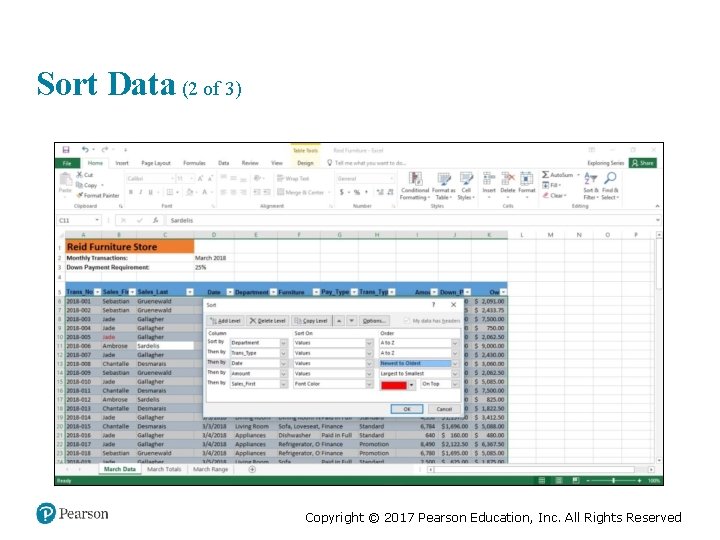Click the Format cells icon
This screenshot has height=540, width=720.
527,178
